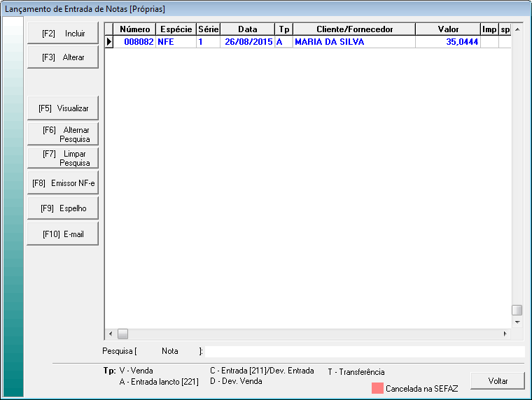Clear search with [F7] Limpar Pesquisa
Viewport: 532px width, 400px height.
click(x=63, y=158)
